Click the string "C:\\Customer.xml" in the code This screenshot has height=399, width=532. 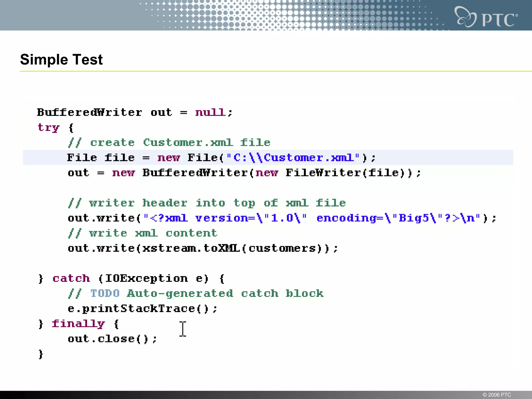(x=293, y=157)
